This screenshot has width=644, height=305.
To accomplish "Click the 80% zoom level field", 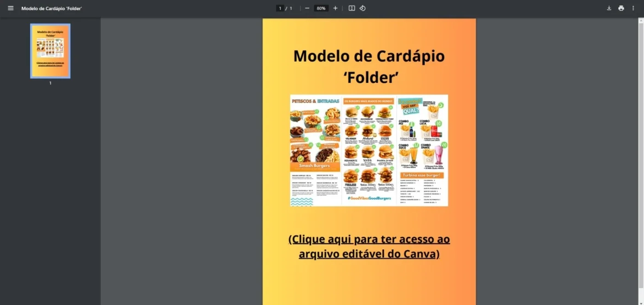I will click(x=321, y=8).
